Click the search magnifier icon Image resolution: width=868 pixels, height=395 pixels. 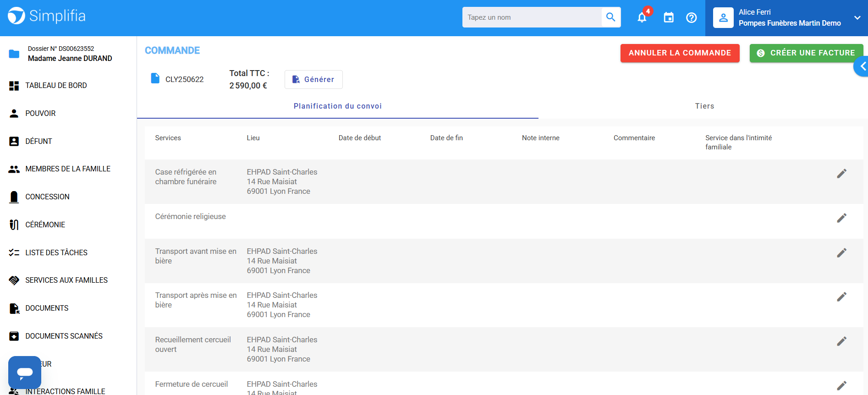pos(610,17)
